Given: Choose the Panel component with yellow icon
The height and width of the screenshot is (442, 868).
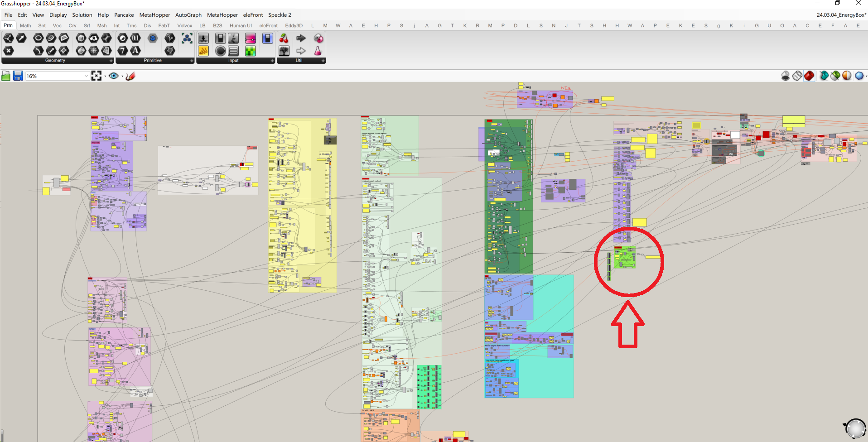Looking at the screenshot, I should [203, 51].
